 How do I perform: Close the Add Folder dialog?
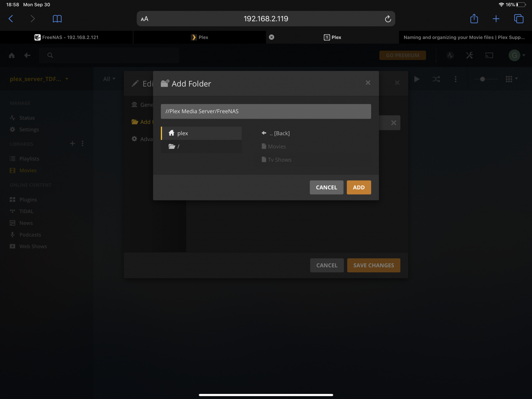coord(368,82)
